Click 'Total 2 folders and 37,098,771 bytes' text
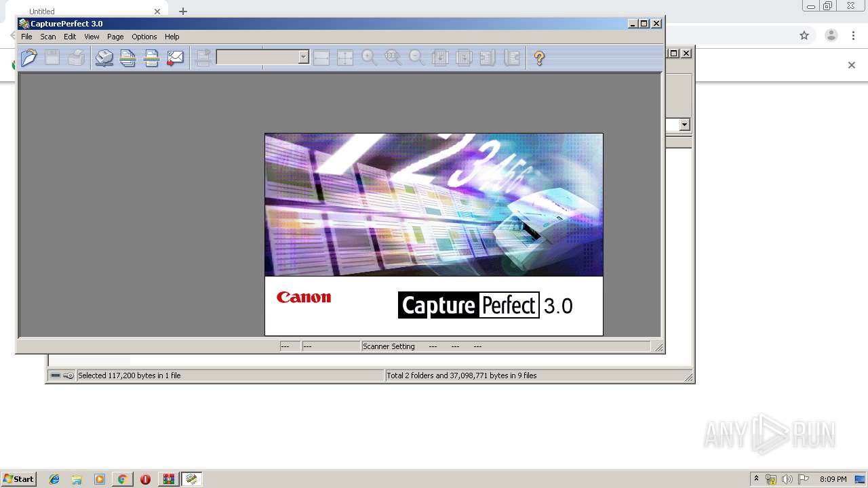This screenshot has width=868, height=488. coord(461,375)
